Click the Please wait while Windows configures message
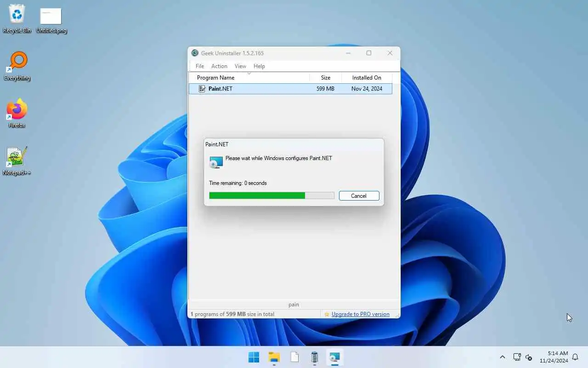The height and width of the screenshot is (368, 588). (279, 158)
